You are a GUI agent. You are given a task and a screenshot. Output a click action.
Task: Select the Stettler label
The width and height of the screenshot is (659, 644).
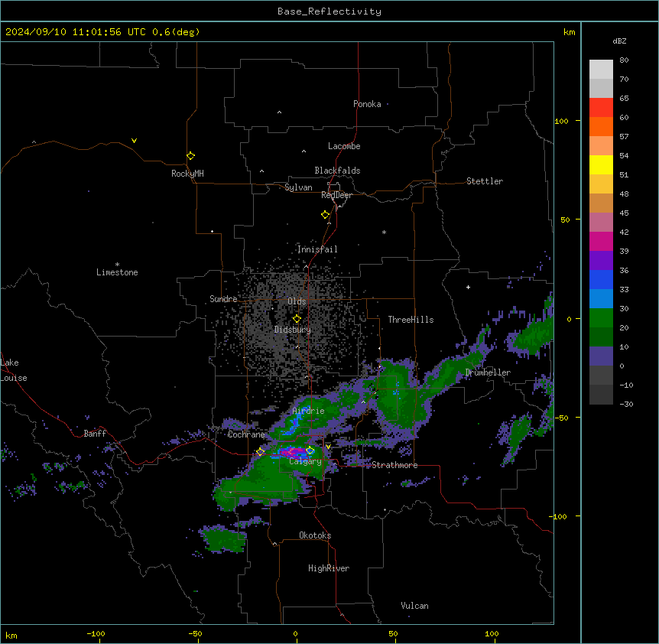tap(485, 181)
